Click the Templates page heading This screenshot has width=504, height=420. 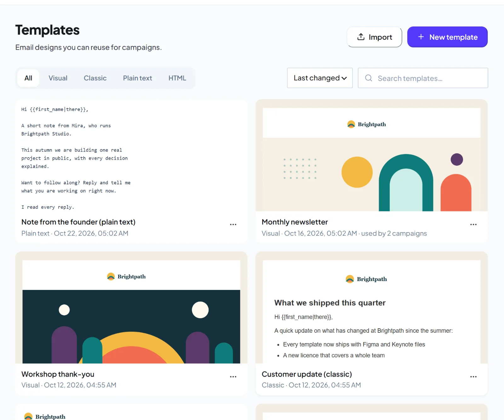[48, 30]
